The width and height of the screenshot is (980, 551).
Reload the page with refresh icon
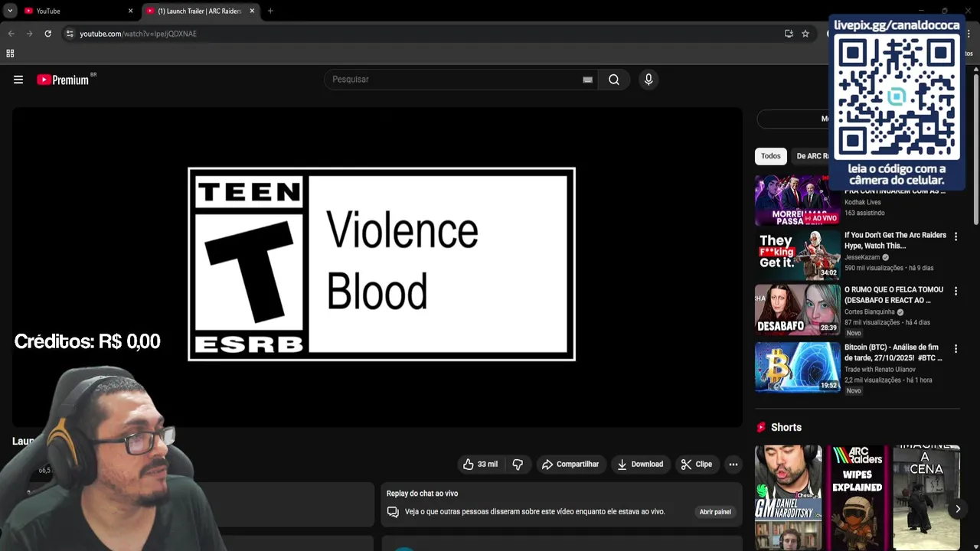(x=47, y=34)
